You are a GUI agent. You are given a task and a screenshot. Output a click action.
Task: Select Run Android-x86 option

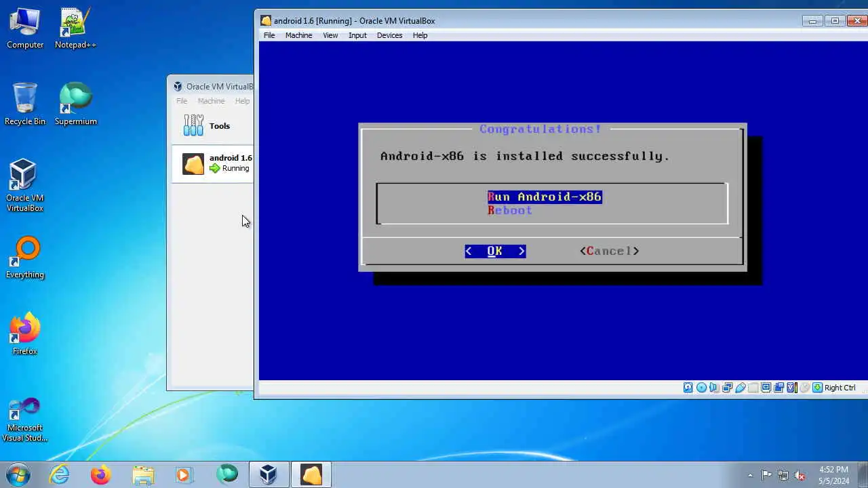545,197
